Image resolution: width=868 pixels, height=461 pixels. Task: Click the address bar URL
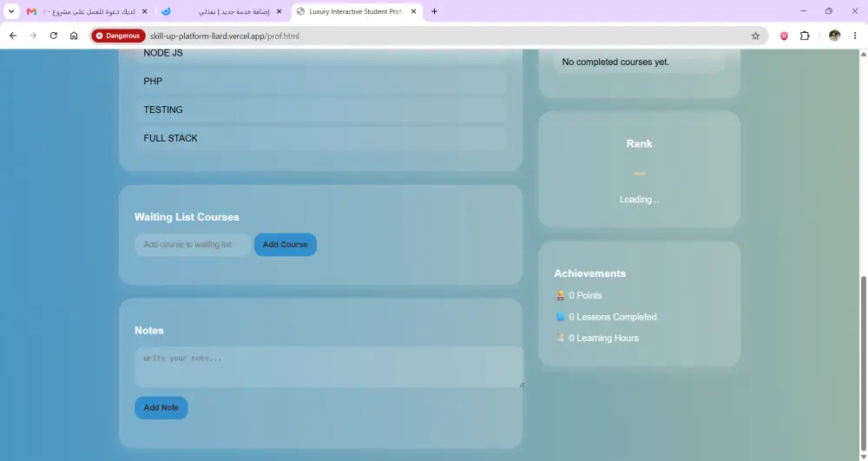click(225, 36)
